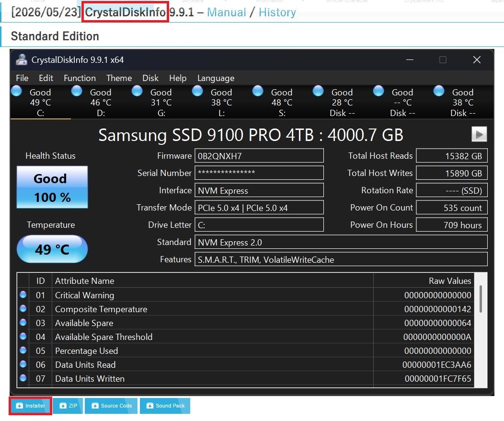Download the Sound Pack

tap(165, 406)
